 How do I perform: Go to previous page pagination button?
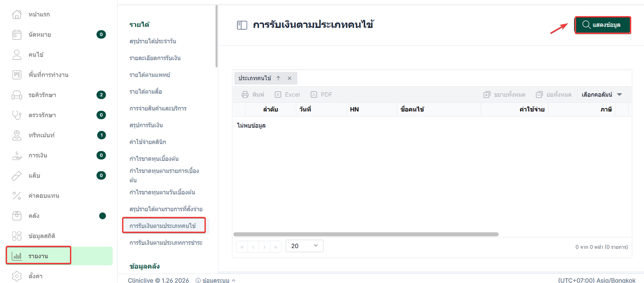[253, 247]
